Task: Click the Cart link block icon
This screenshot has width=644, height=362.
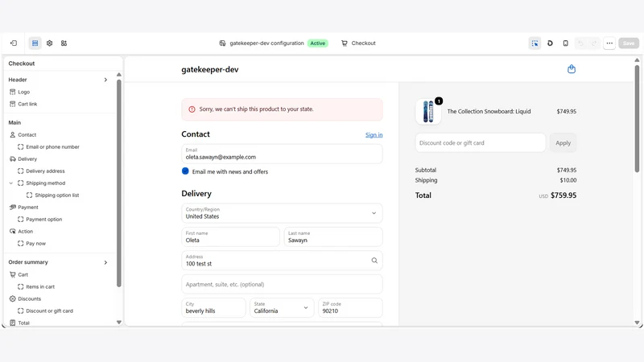Action: coord(12,104)
